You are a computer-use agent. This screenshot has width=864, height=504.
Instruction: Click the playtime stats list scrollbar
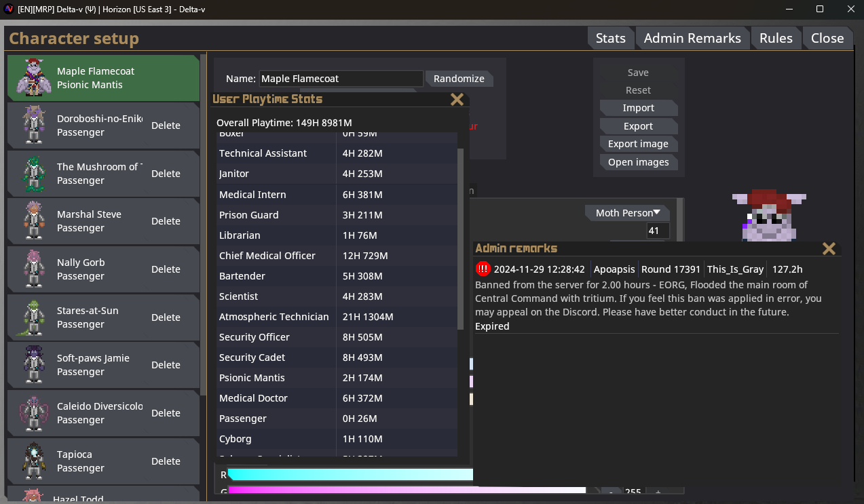[x=461, y=237]
